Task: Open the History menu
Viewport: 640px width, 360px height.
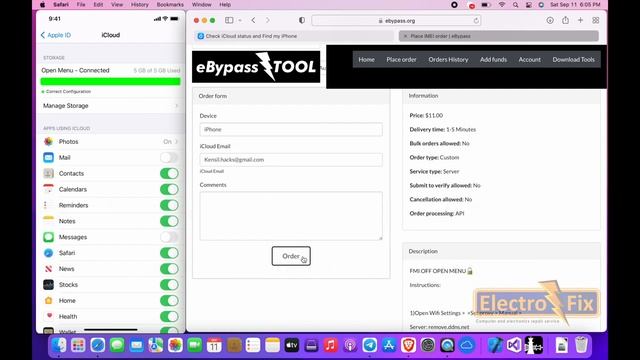Action: coord(140,5)
